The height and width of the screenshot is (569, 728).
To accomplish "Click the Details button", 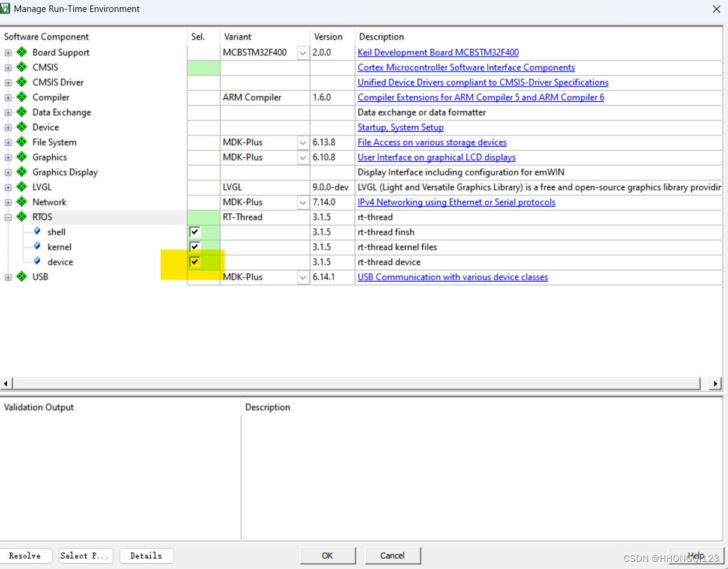I will 146,556.
